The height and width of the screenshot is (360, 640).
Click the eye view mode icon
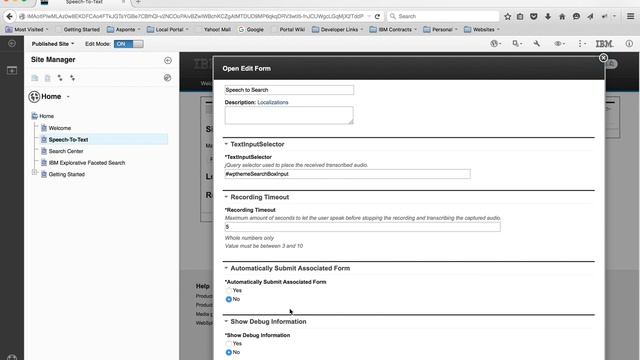tap(558, 44)
